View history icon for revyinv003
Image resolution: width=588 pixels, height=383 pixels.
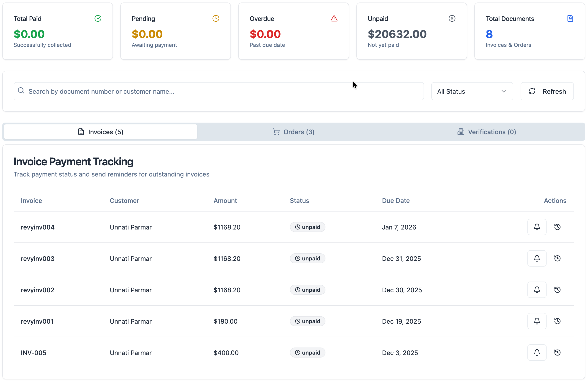click(557, 258)
